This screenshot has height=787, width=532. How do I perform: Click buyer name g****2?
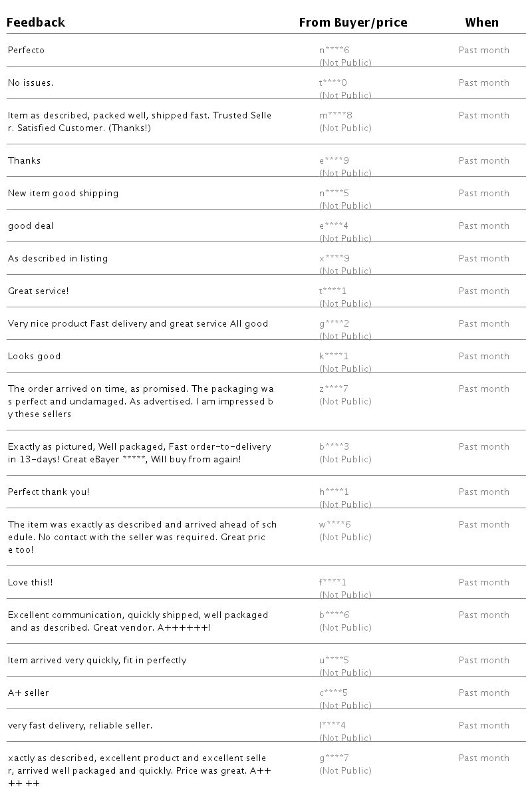click(334, 324)
